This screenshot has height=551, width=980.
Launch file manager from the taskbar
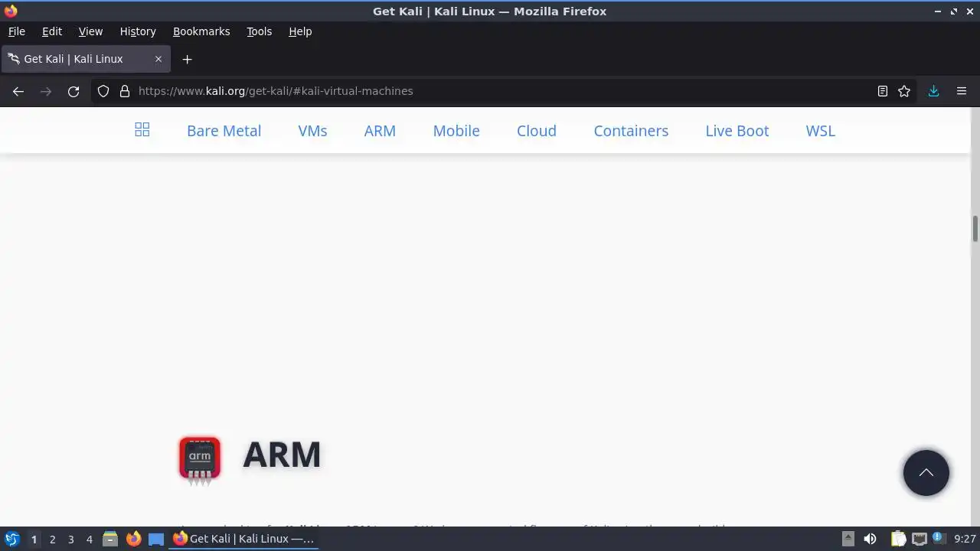click(x=110, y=539)
